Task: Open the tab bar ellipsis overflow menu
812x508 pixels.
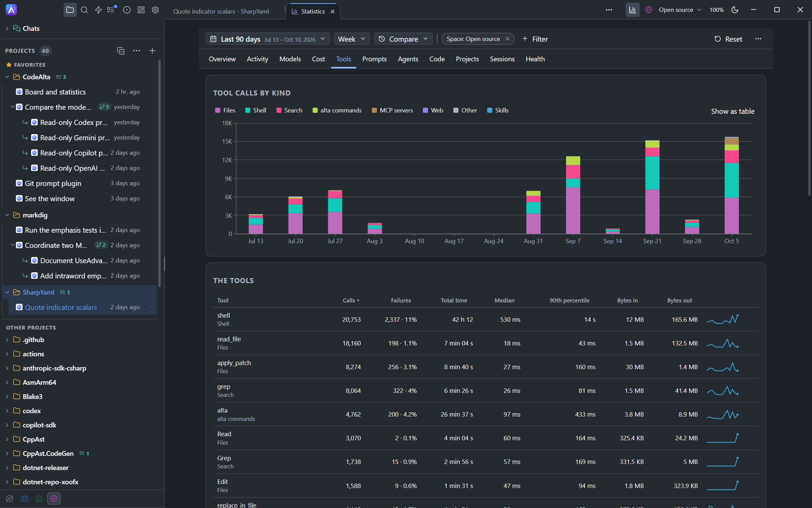Action: (609, 10)
